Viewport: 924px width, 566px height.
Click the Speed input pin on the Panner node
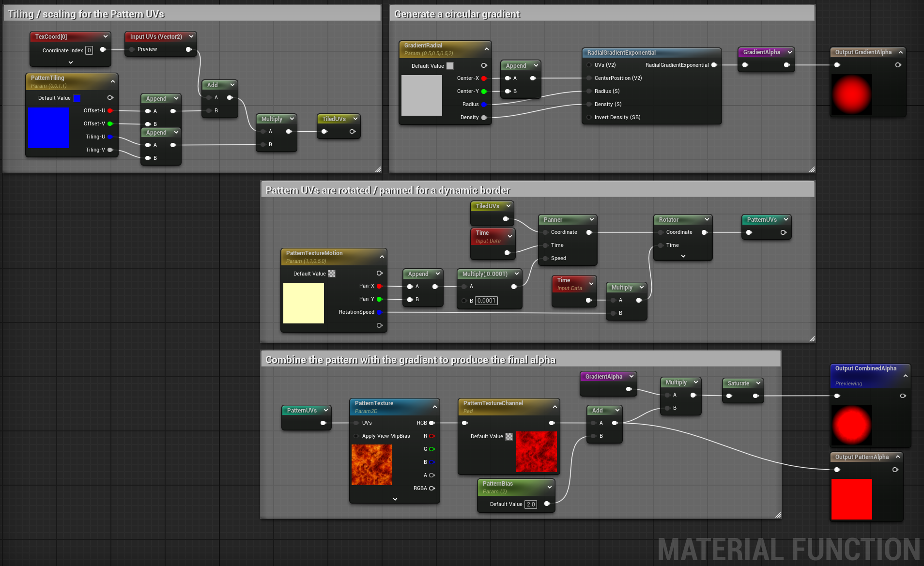(544, 258)
